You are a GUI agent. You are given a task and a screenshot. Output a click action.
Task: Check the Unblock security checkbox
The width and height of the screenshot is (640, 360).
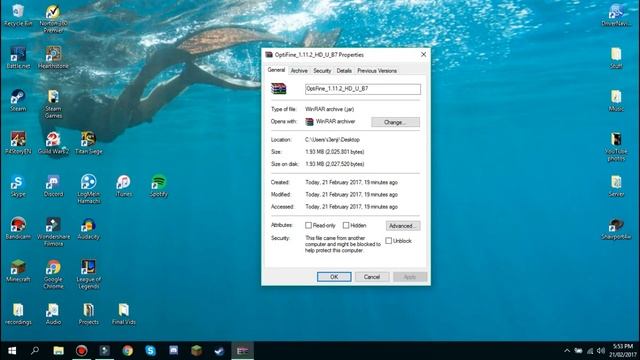389,241
